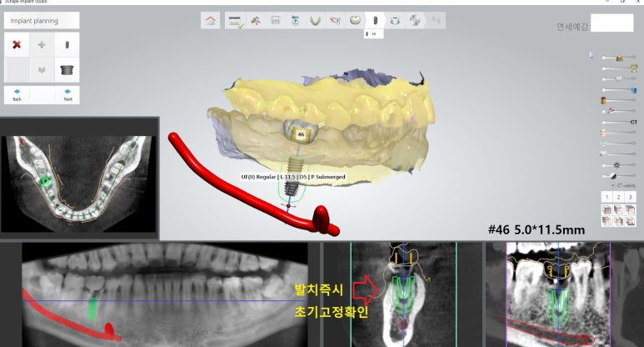Screen dimensions: 644x347
Task: Select the implant planning step in workflow bar
Action: tap(375, 21)
